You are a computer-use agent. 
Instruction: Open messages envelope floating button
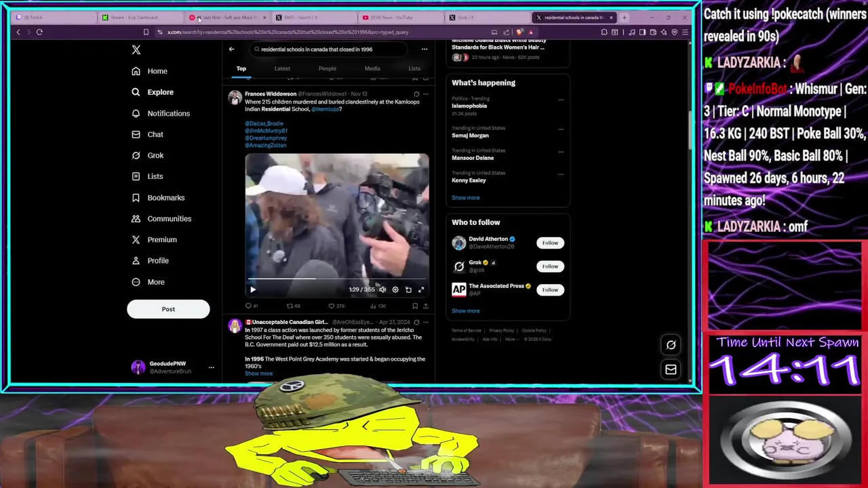click(x=671, y=369)
